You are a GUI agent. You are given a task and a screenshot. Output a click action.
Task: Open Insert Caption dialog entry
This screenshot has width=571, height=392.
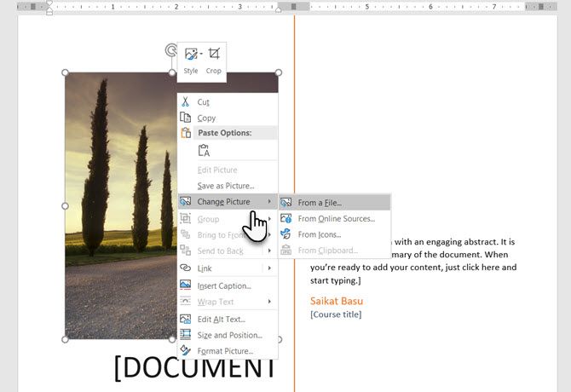pos(228,285)
